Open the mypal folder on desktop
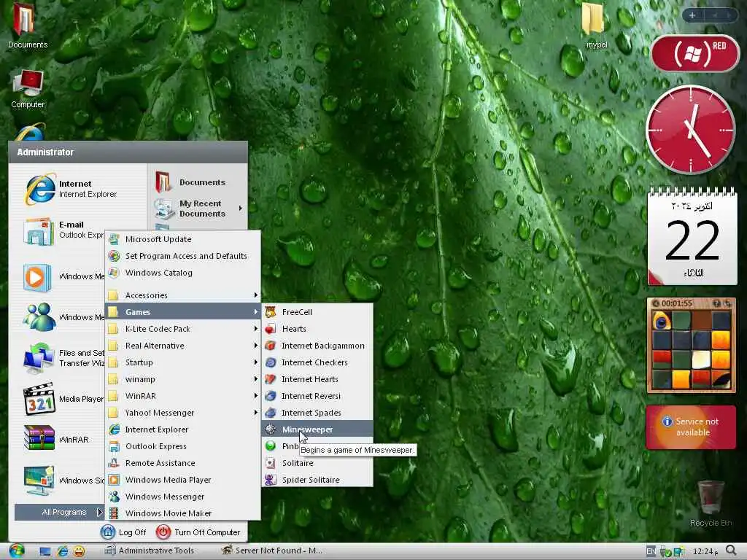Image resolution: width=747 pixels, height=560 pixels. (595, 26)
